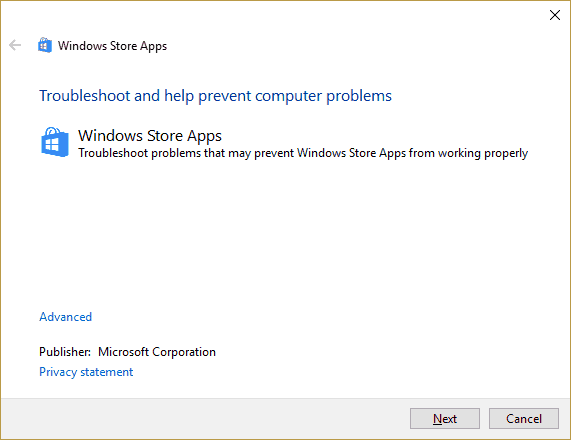Image resolution: width=571 pixels, height=440 pixels.
Task: Click the large Windows Store bag icon
Action: click(x=55, y=142)
